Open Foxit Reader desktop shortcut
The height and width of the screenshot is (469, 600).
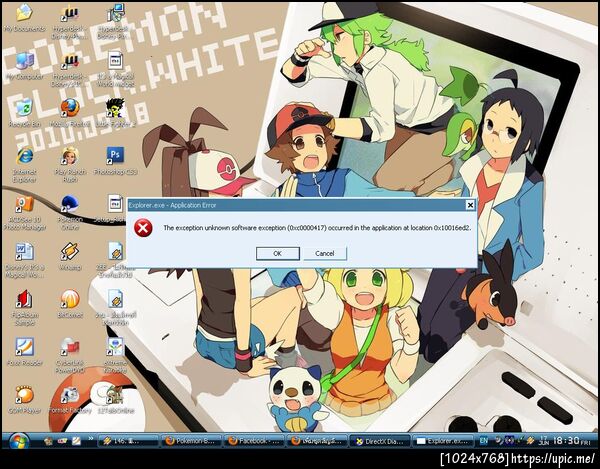tap(24, 352)
